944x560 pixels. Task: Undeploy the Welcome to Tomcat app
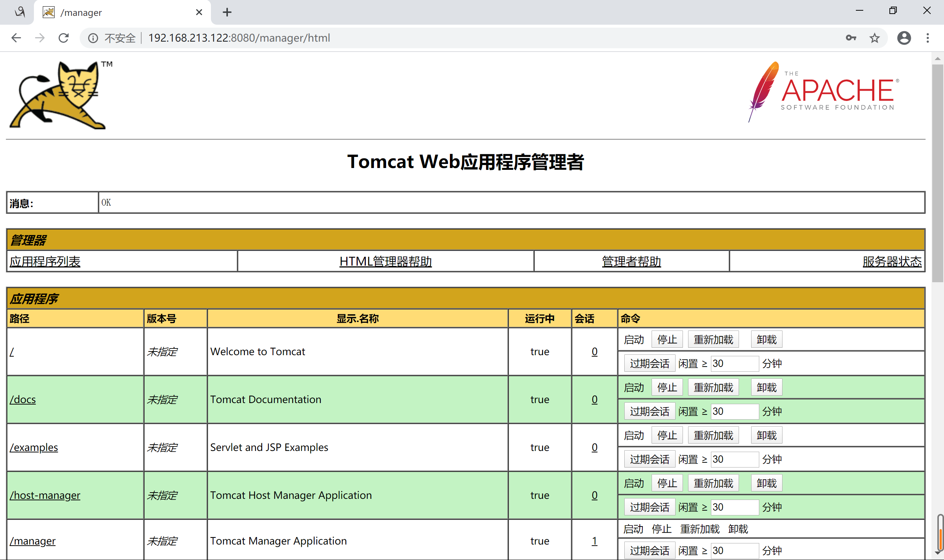tap(767, 340)
